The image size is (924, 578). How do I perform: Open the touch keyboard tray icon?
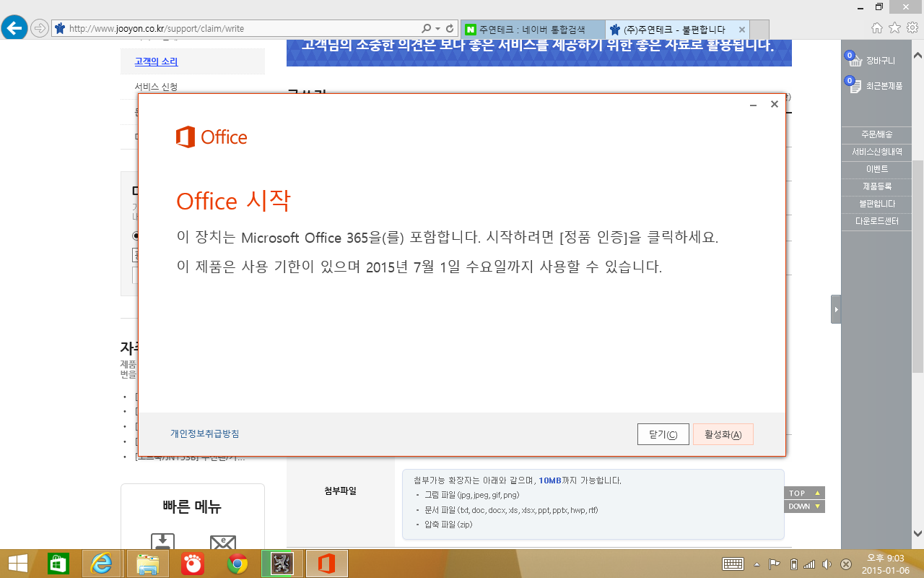tap(733, 564)
